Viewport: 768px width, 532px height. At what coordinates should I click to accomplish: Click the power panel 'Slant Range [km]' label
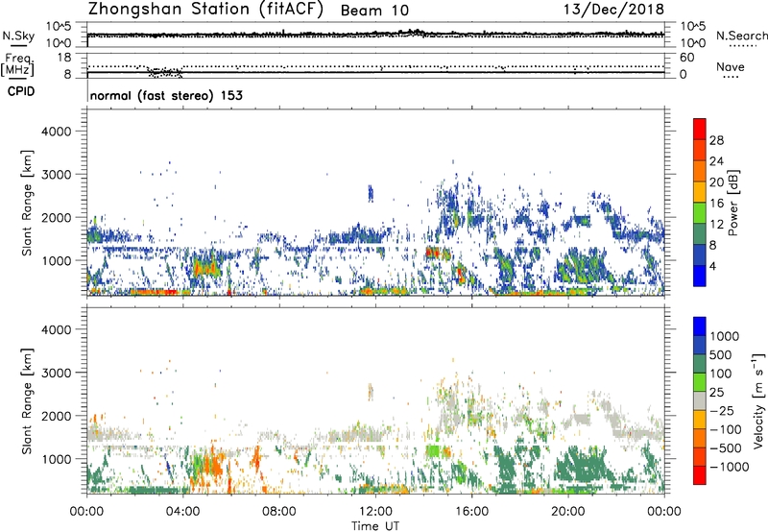27,203
